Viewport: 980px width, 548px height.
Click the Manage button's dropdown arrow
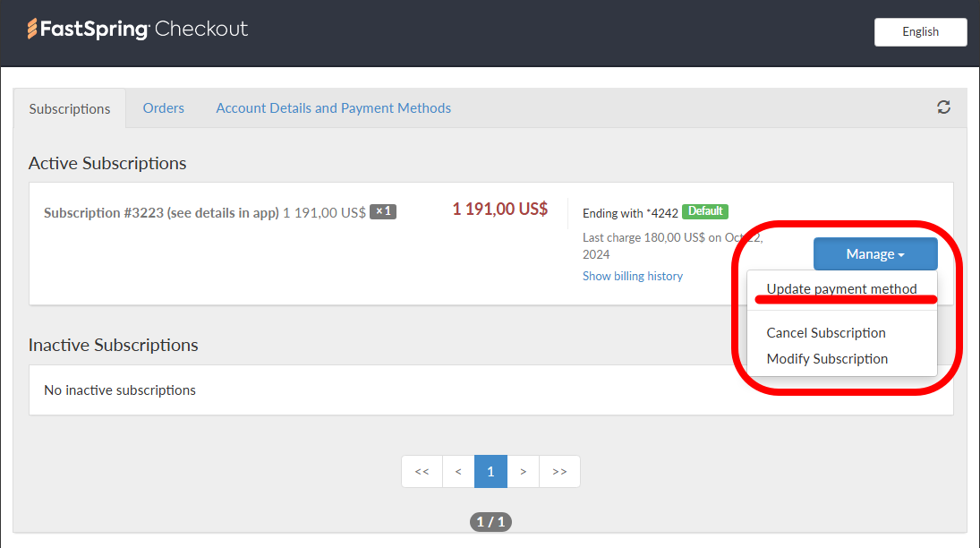pyautogui.click(x=900, y=254)
